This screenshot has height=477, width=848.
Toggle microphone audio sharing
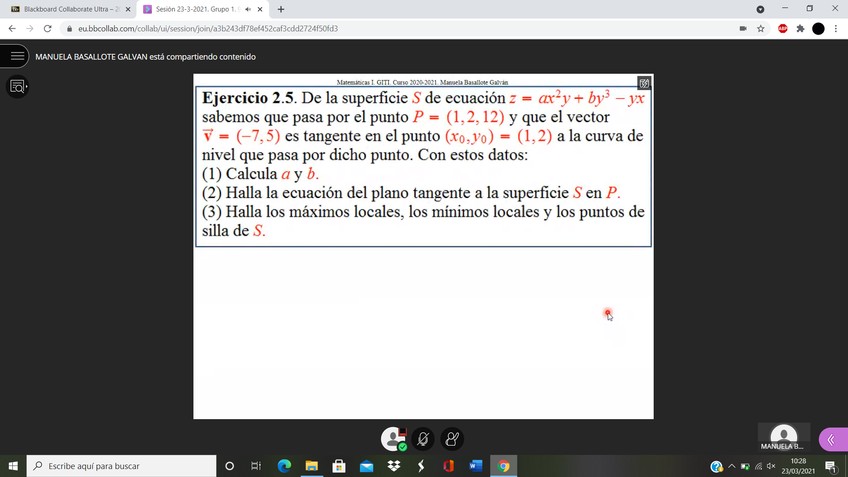[423, 439]
